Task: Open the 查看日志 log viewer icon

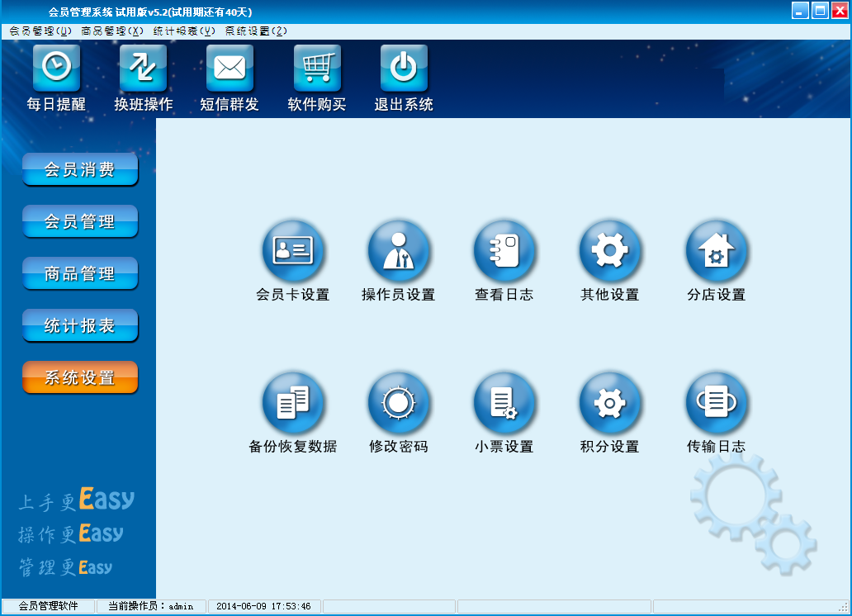Action: [x=504, y=252]
